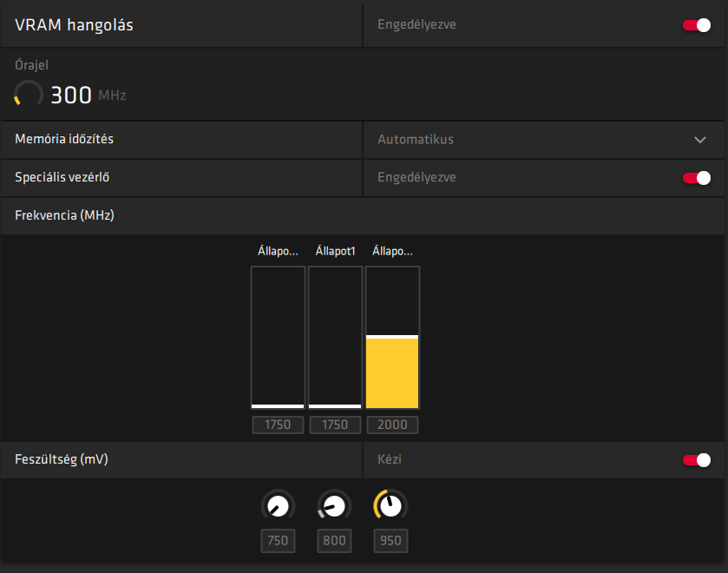This screenshot has height=573, width=728.
Task: Click the 2000 frequency input field
Action: click(x=392, y=425)
